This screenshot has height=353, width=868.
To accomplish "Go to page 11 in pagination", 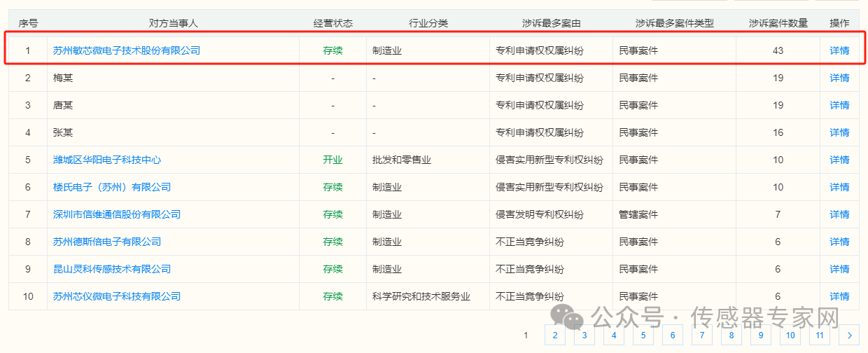I will 820,335.
